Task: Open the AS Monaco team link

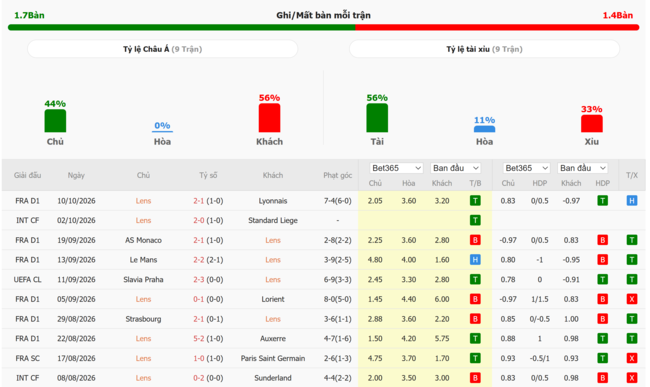Action: click(143, 240)
